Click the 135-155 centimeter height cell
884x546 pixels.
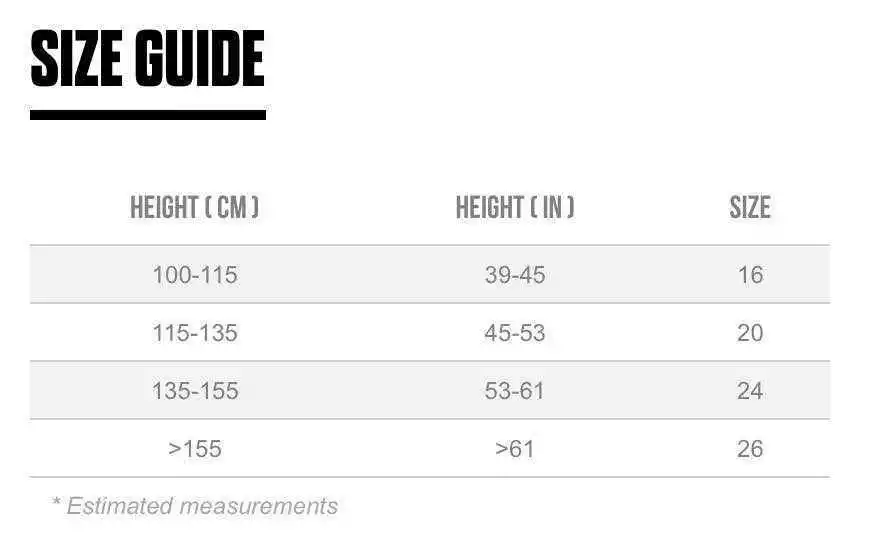pos(195,391)
